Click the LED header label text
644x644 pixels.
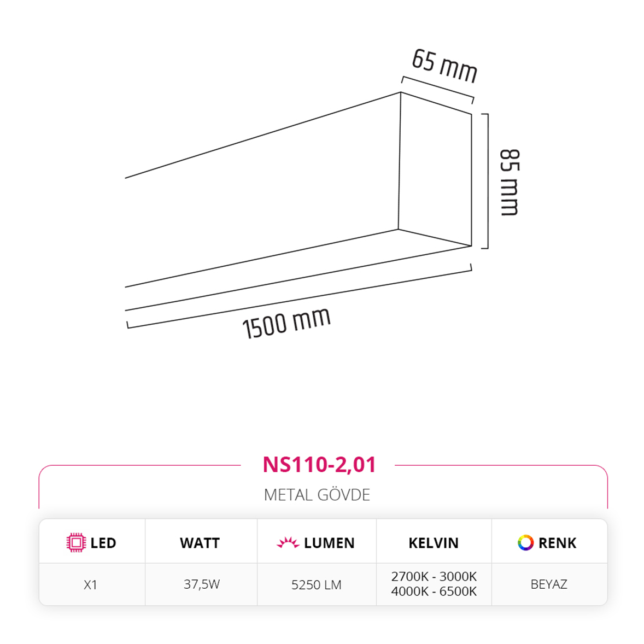(103, 543)
